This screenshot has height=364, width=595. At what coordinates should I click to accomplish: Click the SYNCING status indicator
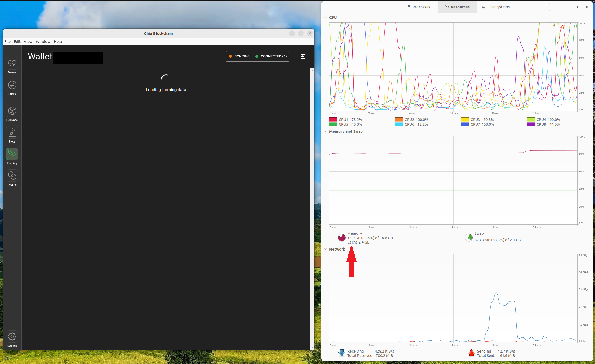click(239, 56)
